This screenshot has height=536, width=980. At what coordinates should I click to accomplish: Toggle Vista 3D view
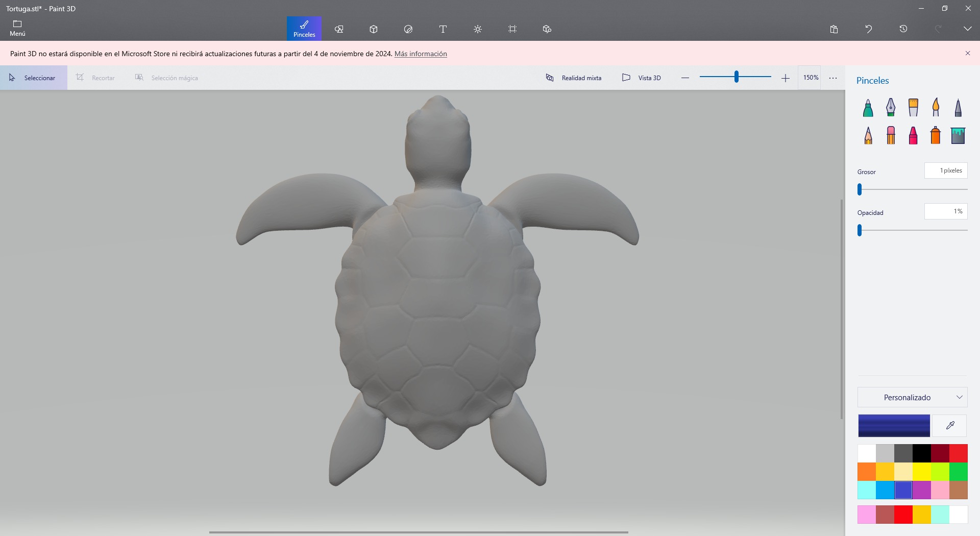coord(642,78)
